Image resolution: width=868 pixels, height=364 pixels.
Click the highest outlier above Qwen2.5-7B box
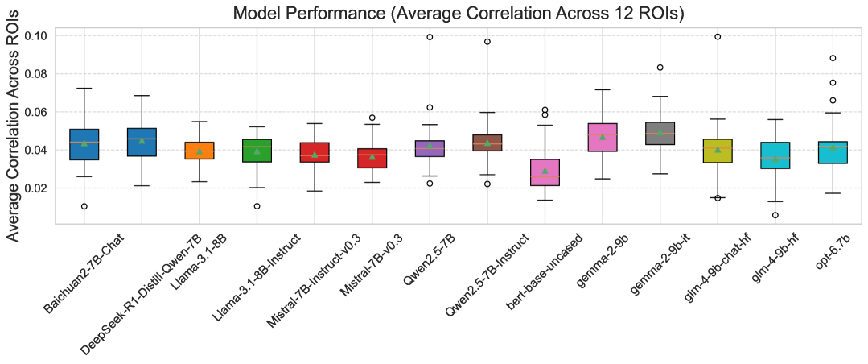pos(430,37)
